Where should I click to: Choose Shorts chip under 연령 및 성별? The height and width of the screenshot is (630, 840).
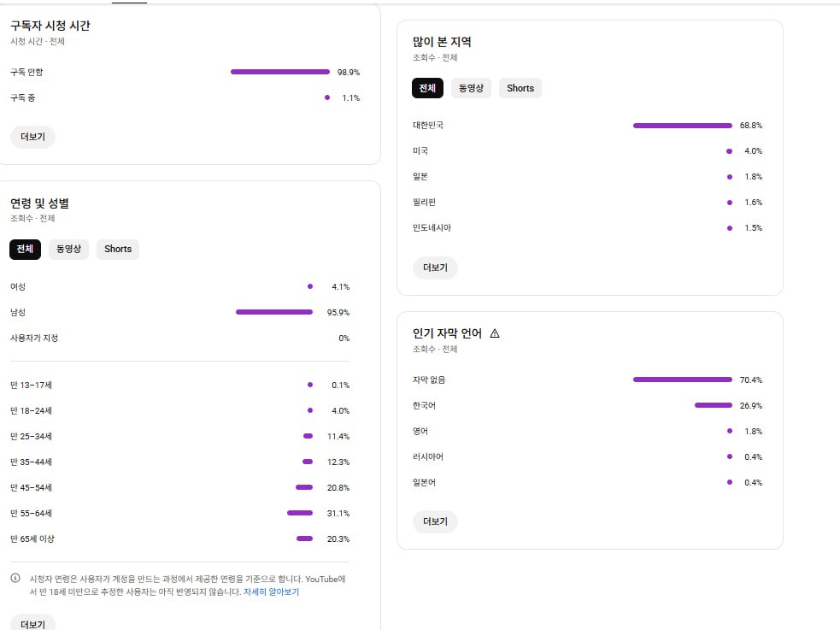[118, 249]
